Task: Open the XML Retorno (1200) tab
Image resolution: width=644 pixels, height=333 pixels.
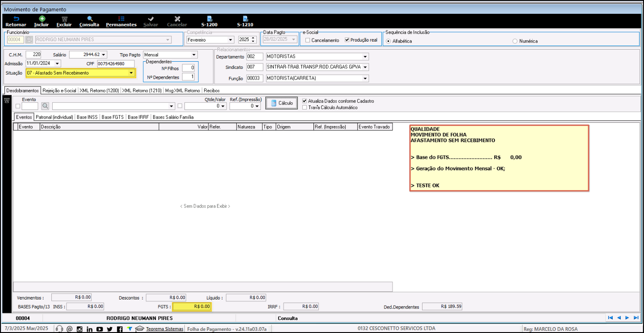Action: tap(99, 90)
